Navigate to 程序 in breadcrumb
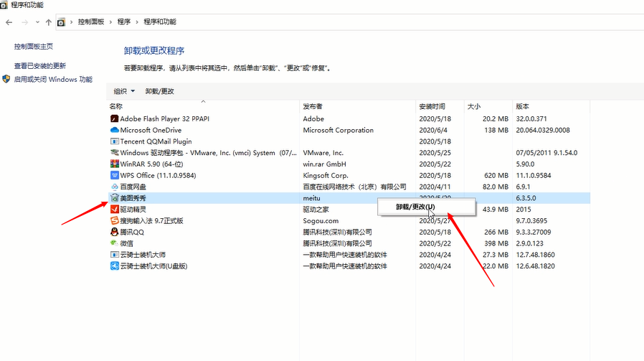Viewport: 644px width, 361px height. (123, 22)
